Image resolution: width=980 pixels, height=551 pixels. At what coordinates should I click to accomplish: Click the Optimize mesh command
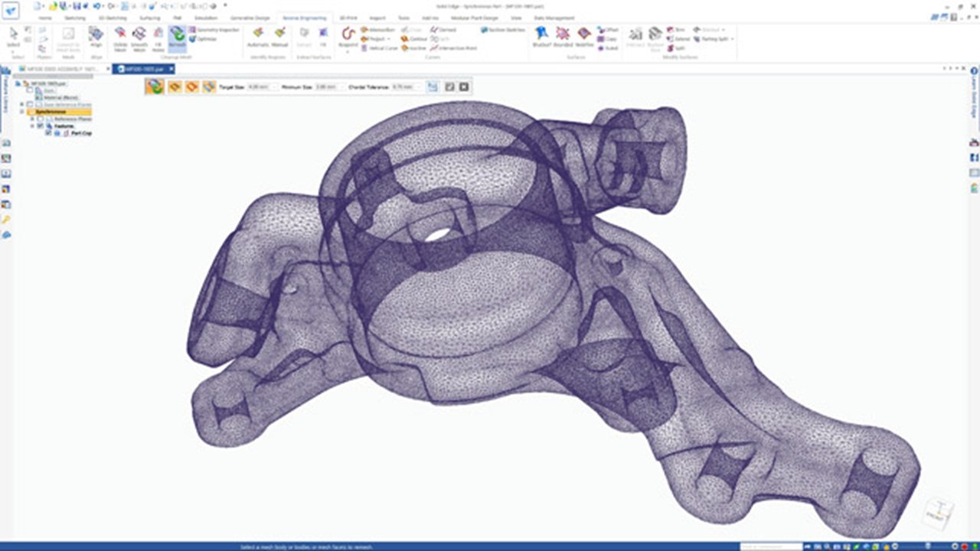(x=202, y=38)
